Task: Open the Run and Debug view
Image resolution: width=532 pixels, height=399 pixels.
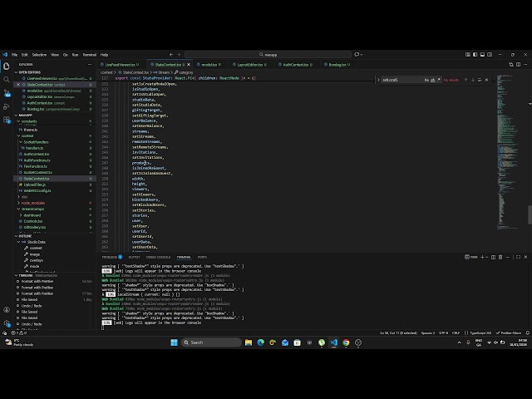Action: point(7,106)
